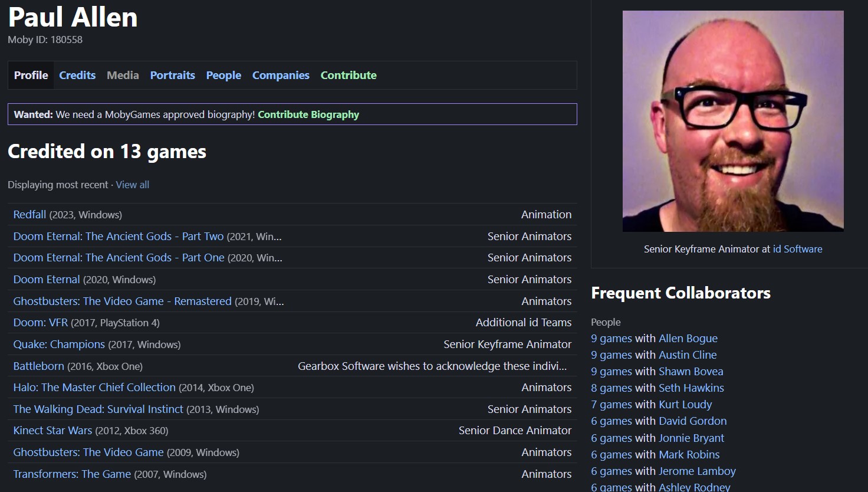The width and height of the screenshot is (868, 492).
Task: Open the Media tab
Action: (123, 75)
